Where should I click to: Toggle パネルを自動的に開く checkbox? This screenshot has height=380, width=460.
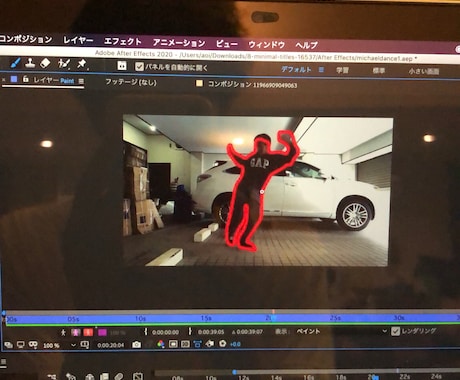click(x=139, y=67)
